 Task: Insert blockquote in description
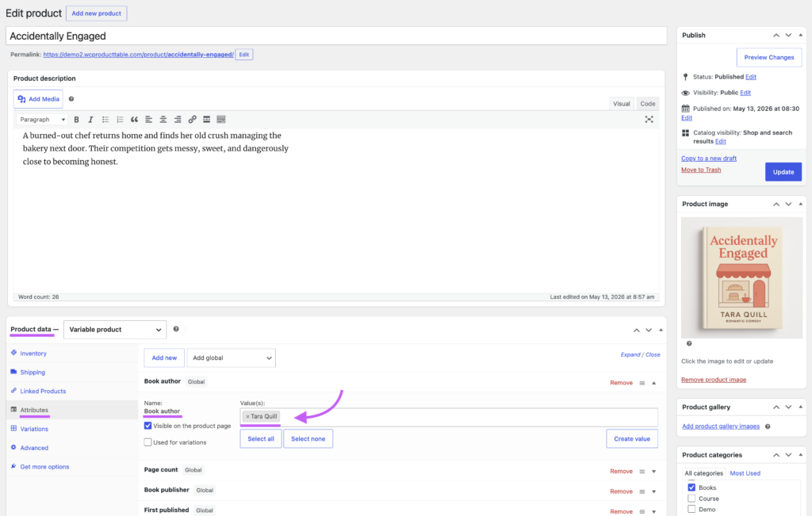pyautogui.click(x=134, y=120)
